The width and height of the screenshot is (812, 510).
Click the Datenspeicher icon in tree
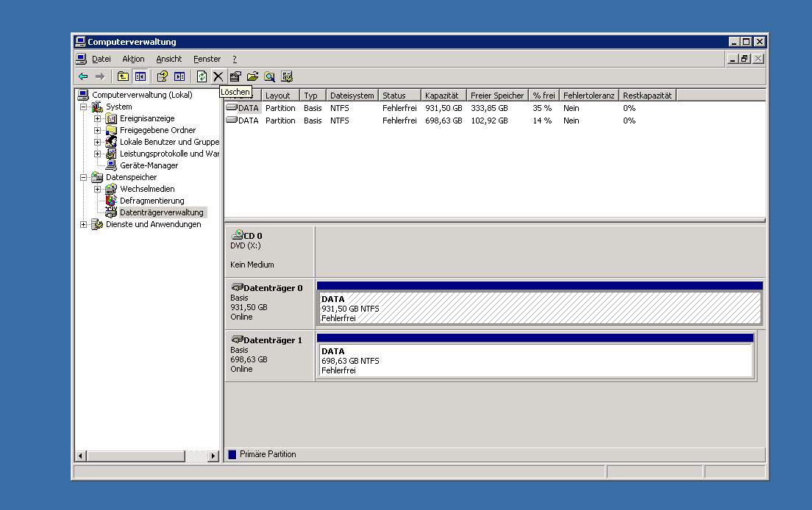coord(97,177)
